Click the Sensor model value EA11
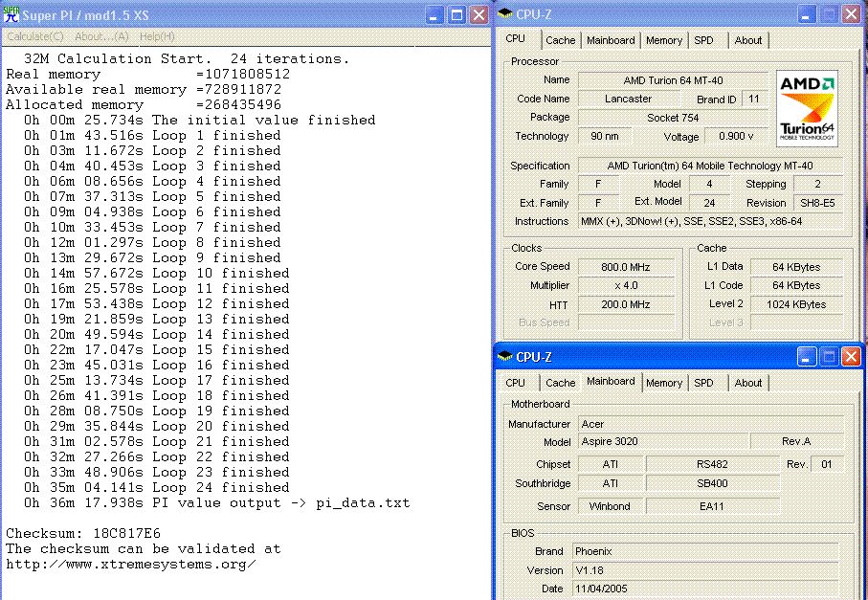The image size is (868, 600). [712, 506]
